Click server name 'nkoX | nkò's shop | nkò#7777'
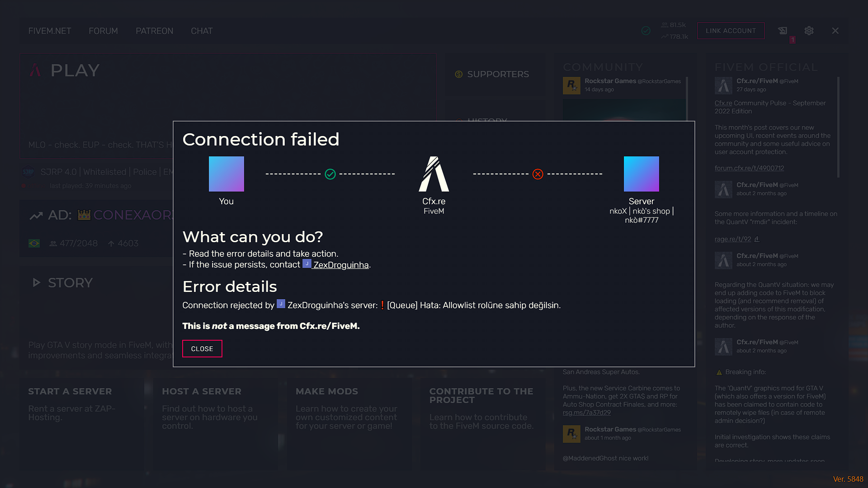868x488 pixels. point(642,216)
